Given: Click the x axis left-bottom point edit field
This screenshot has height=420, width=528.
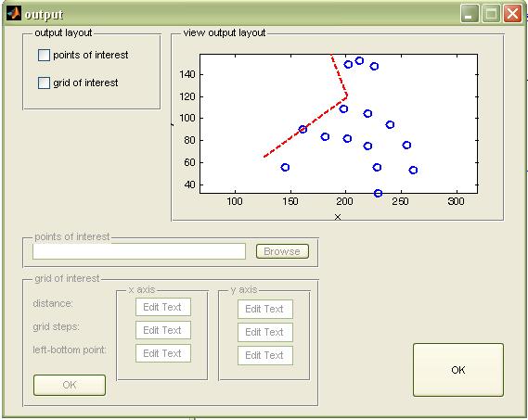Looking at the screenshot, I should [163, 353].
